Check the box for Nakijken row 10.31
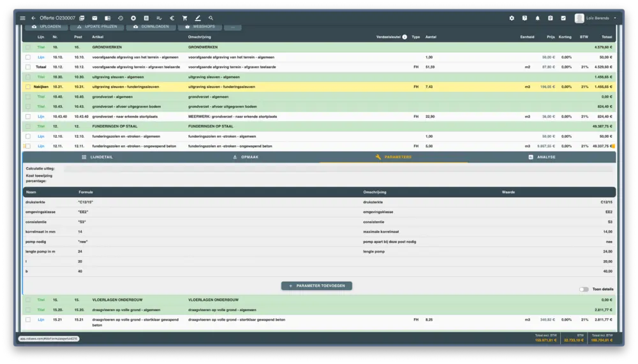The image size is (638, 364). 27,87
